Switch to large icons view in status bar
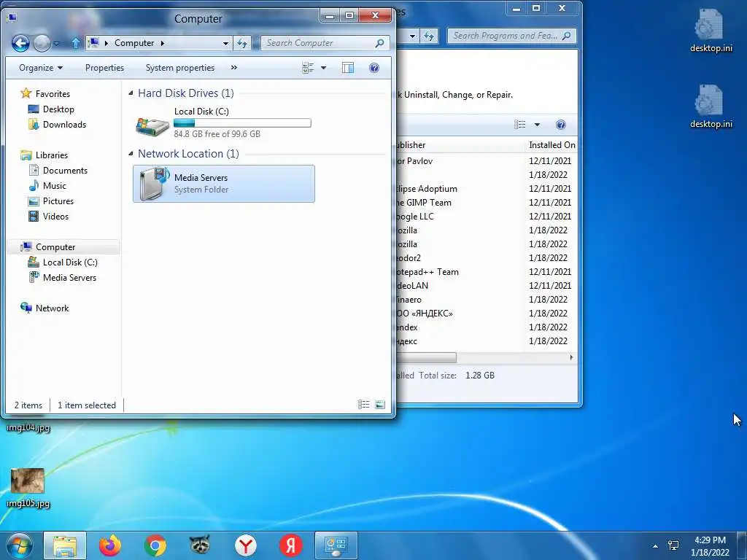747x560 pixels. click(x=379, y=405)
